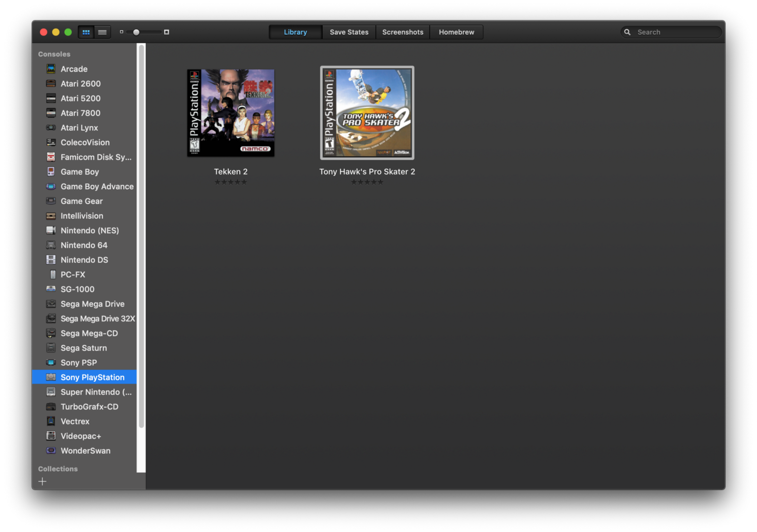Viewport: 757px width, 532px height.
Task: Add a new collection with plus button
Action: [42, 482]
